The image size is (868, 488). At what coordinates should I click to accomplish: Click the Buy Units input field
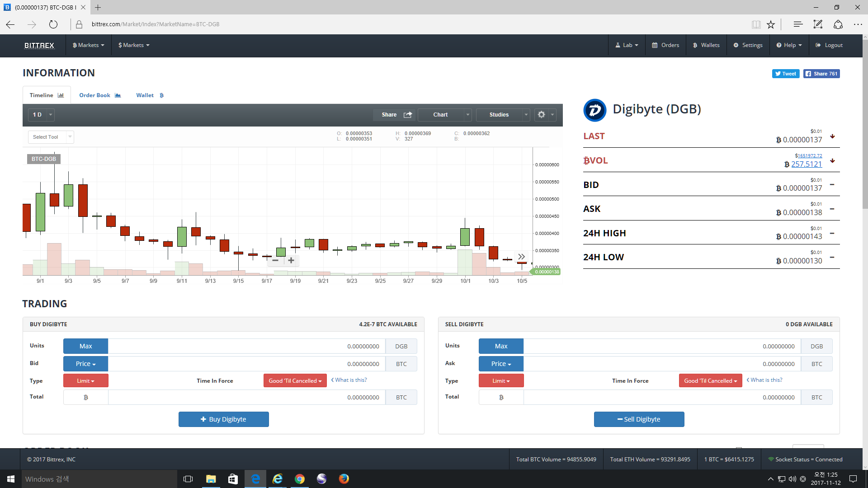coord(247,346)
